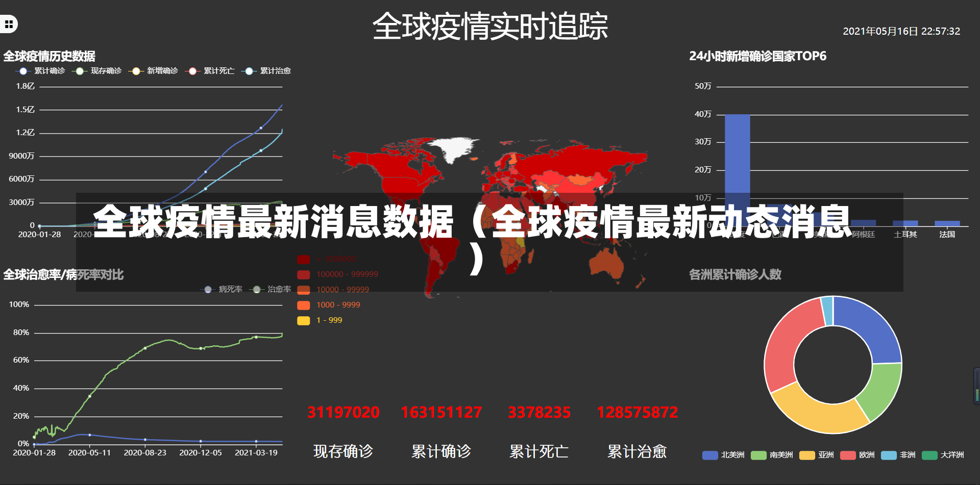Toggle 大洋洲 in the pie legend
Image resolution: width=980 pixels, height=485 pixels.
(x=943, y=455)
